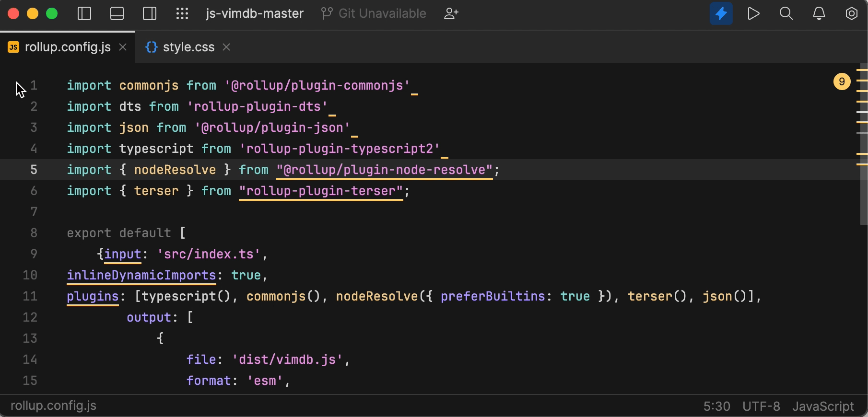Switch to the style.css tab
The height and width of the screenshot is (417, 868).
point(188,47)
